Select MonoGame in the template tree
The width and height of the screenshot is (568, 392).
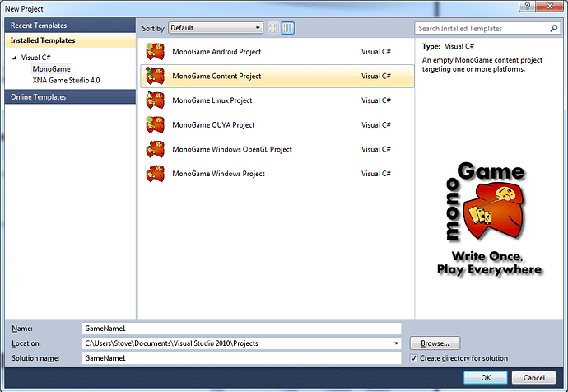(51, 69)
